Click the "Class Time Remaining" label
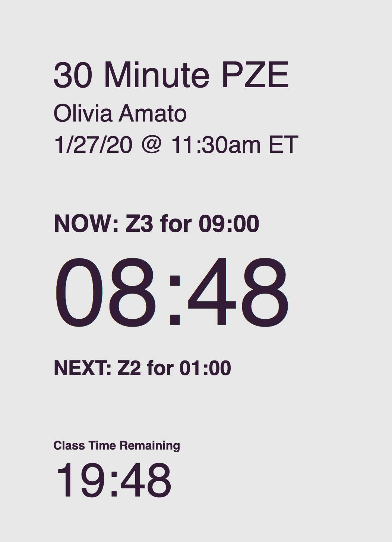The width and height of the screenshot is (392, 542). [117, 445]
